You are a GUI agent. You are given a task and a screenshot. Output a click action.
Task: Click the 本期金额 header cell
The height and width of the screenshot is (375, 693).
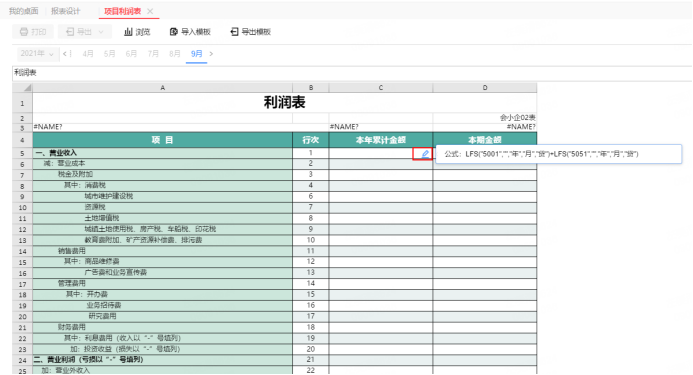click(485, 140)
